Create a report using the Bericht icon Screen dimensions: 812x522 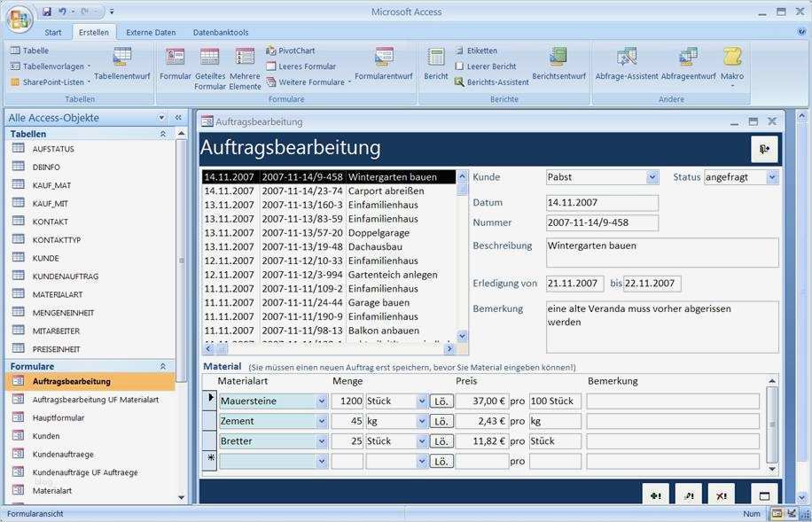click(435, 63)
